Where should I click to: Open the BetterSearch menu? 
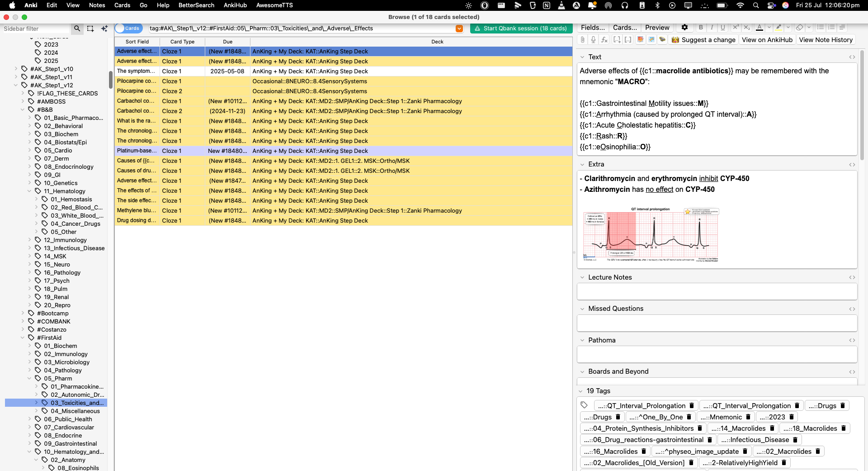[196, 5]
